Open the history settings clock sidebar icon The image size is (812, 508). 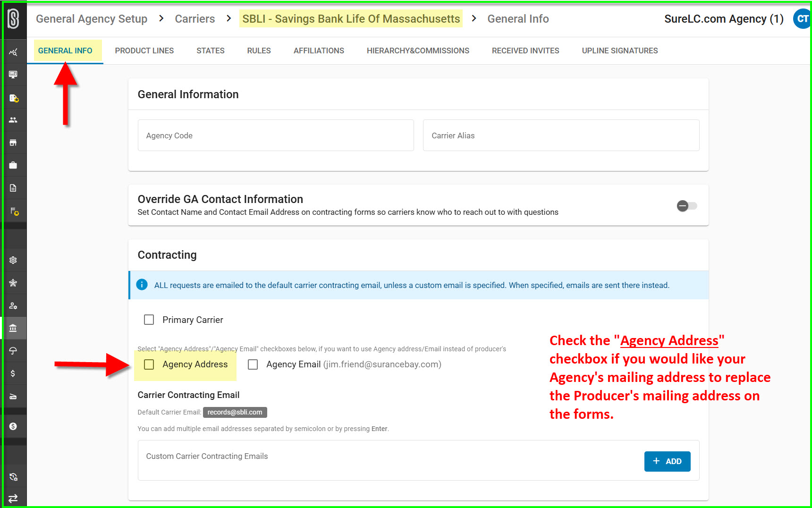pos(13,477)
